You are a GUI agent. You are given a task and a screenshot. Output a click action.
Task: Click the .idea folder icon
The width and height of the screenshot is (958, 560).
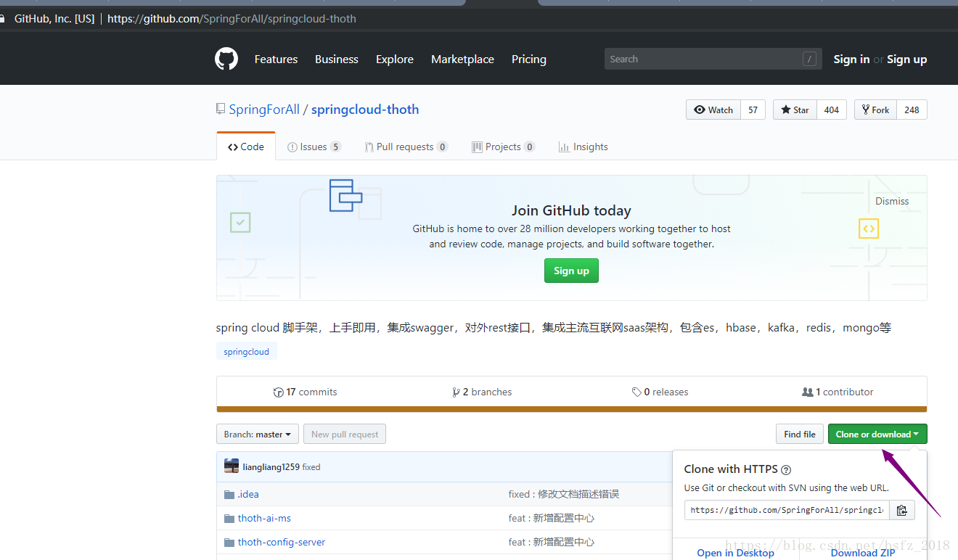[x=229, y=495]
